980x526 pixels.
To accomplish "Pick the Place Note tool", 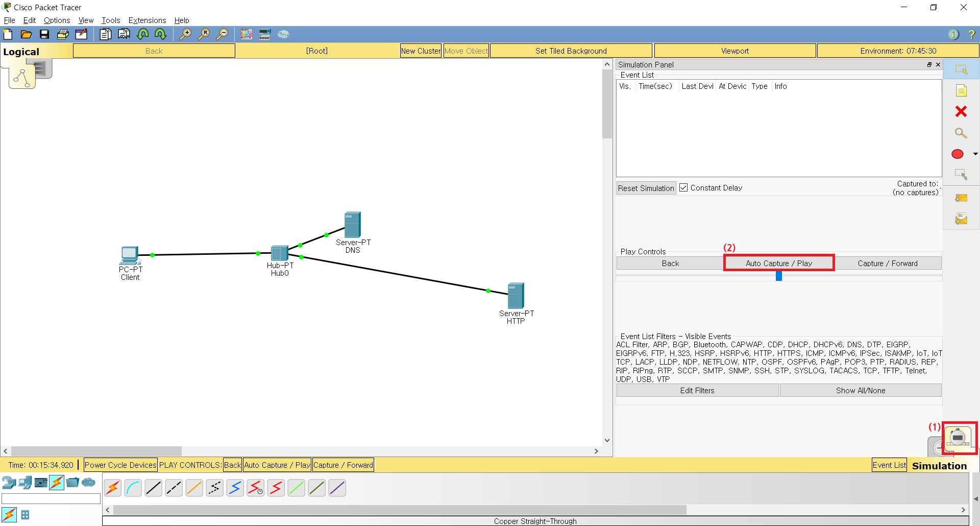I will pyautogui.click(x=961, y=90).
